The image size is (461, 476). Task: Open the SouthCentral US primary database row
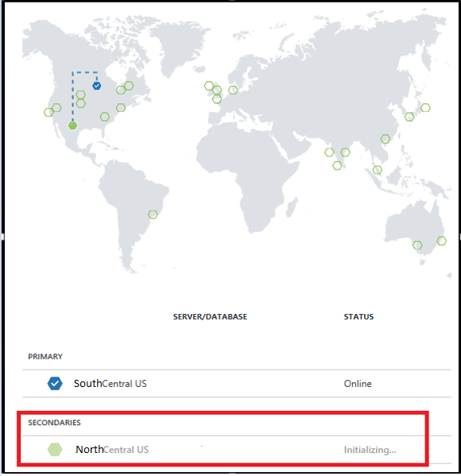(x=237, y=383)
